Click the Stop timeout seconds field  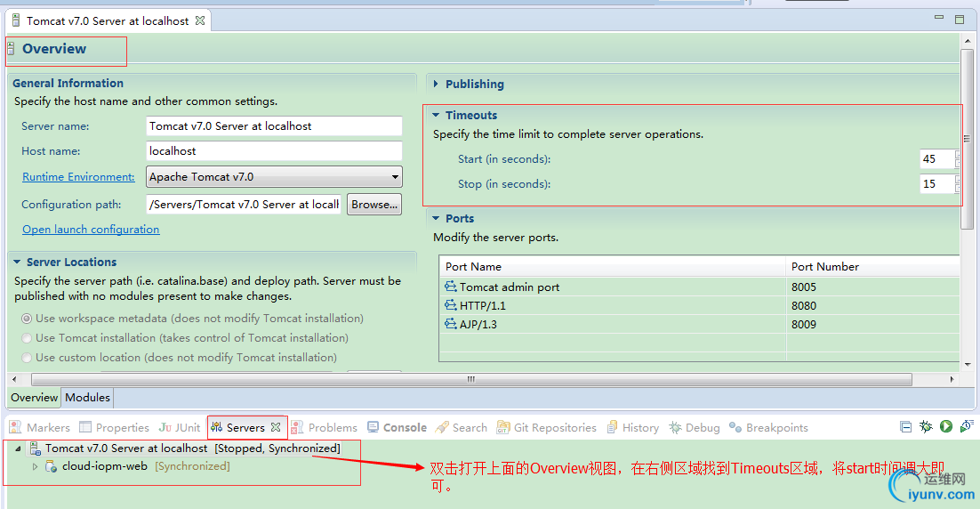[x=937, y=184]
